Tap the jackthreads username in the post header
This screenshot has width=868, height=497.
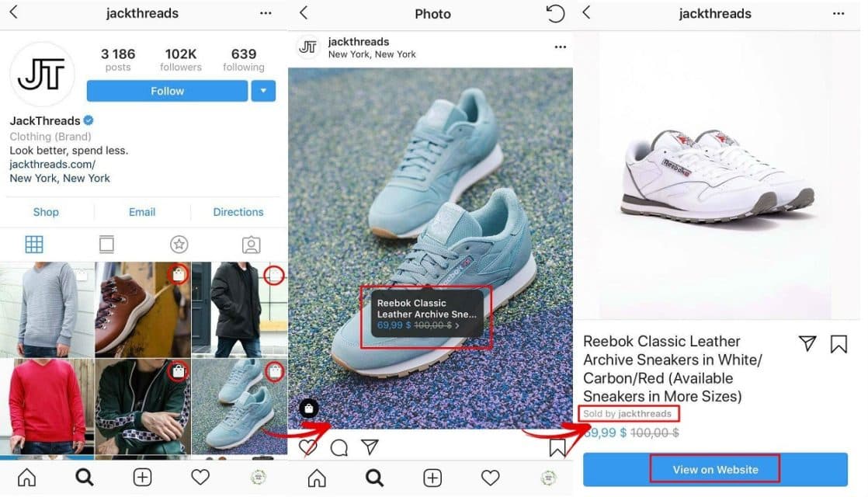coord(358,41)
